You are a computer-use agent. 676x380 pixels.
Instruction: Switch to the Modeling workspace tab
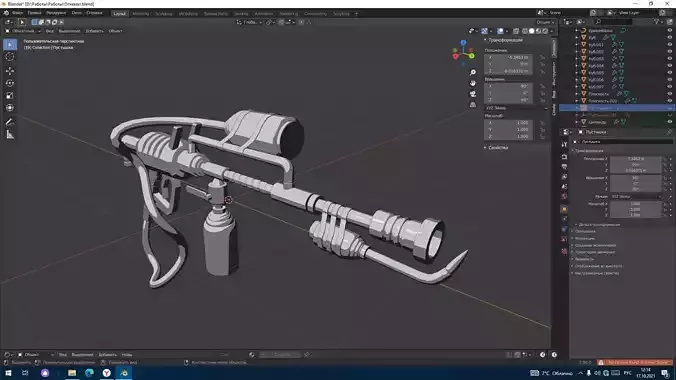pos(141,14)
